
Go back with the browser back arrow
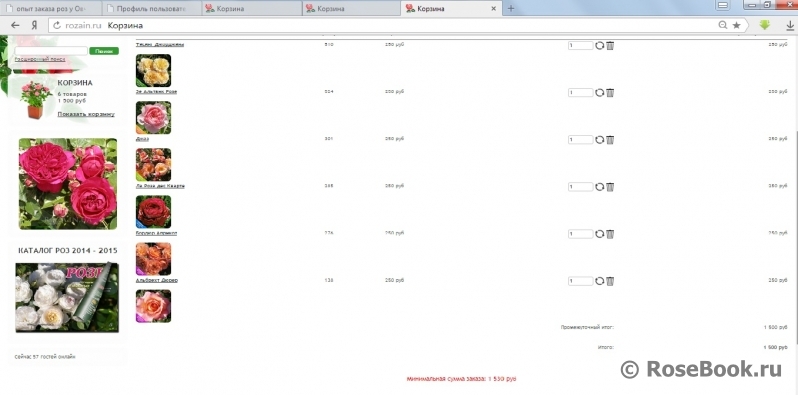(15, 25)
